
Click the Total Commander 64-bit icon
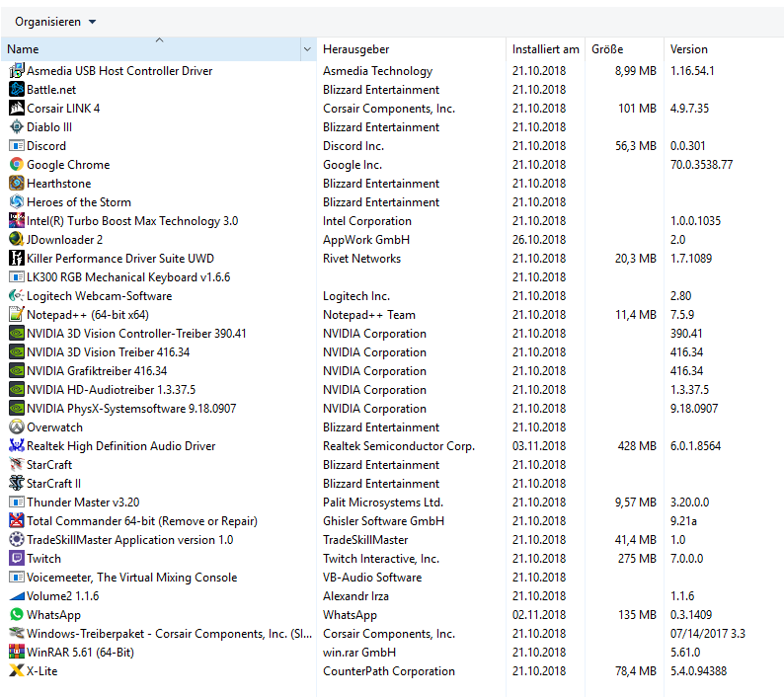(17, 520)
